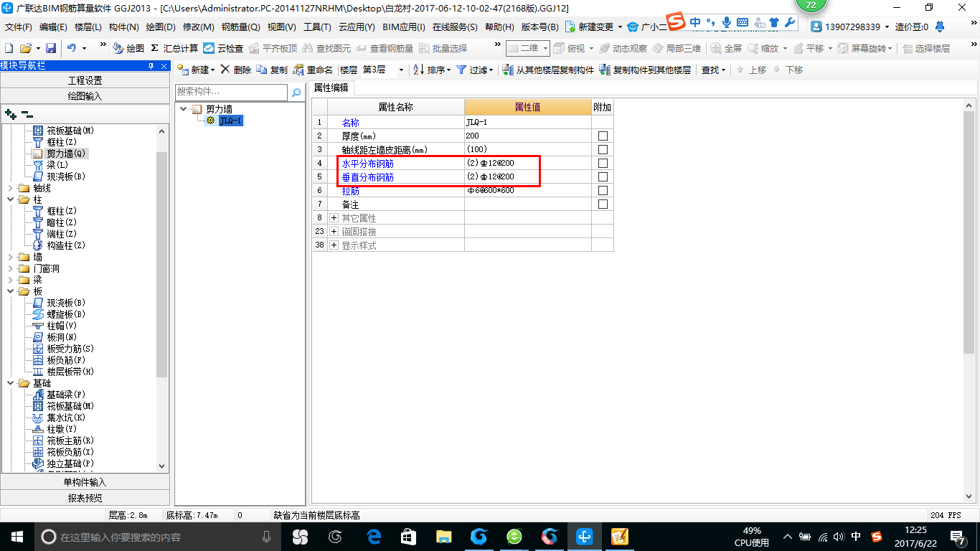Click the 搜索构件 search field

point(231,92)
